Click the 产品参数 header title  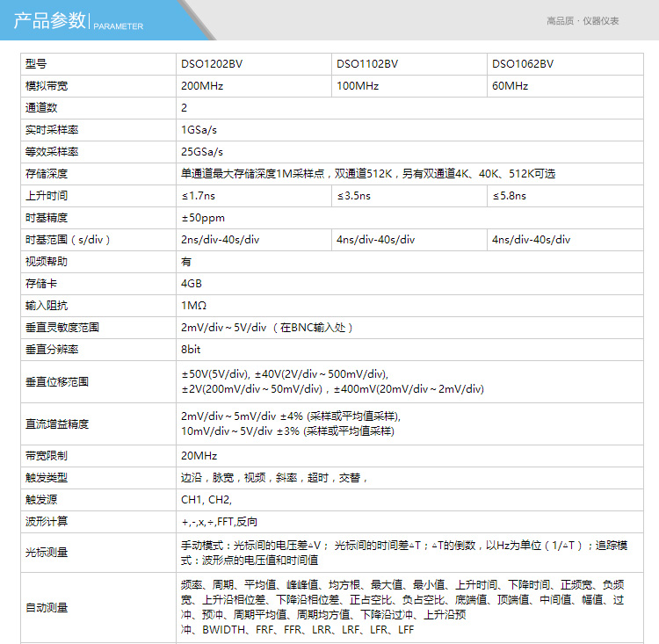click(50, 21)
